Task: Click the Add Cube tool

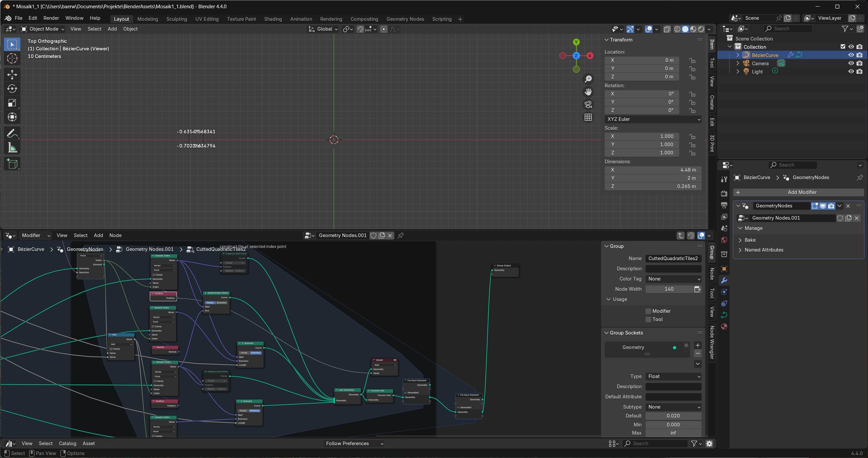Action: (12, 164)
